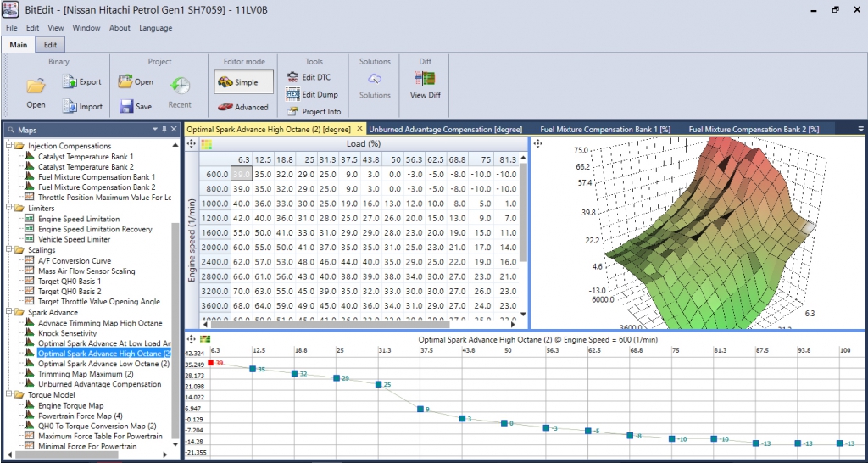This screenshot has width=868, height=463.
Task: Select Engine Torque Map
Action: coord(71,406)
